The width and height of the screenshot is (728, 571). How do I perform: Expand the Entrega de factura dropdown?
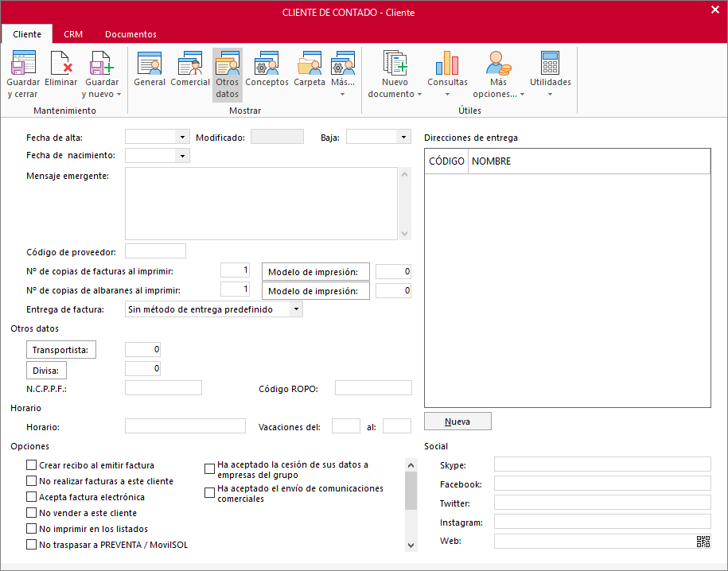coord(296,309)
